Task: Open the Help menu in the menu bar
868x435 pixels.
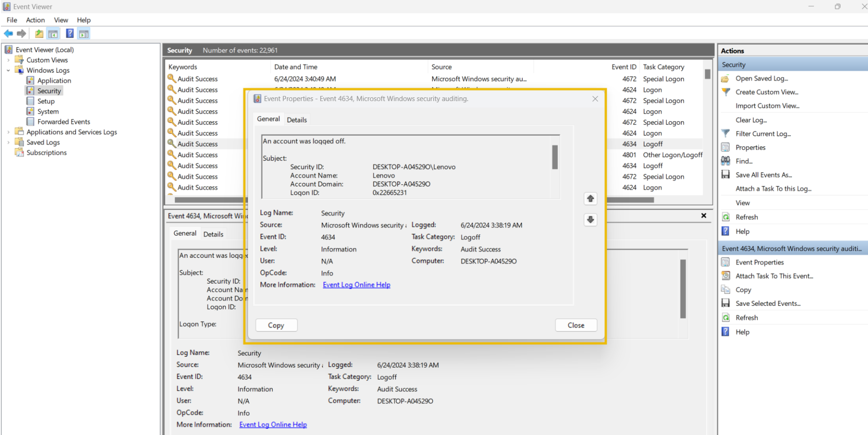Action: pos(84,20)
